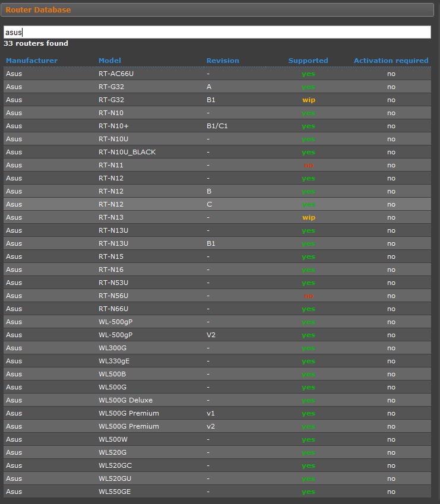Select the RT-N16 model cell
Viewport: 440px width, 504px height.
111,270
